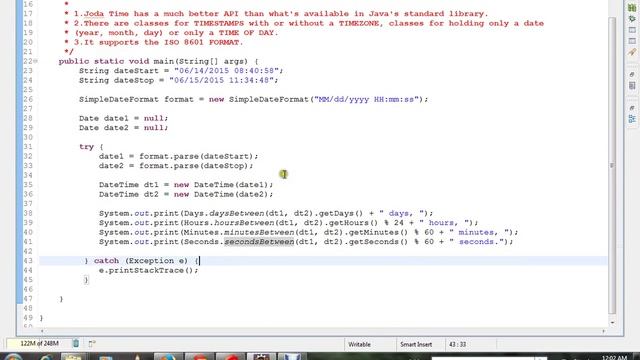The height and width of the screenshot is (360, 640).
Task: Click the 'Smart Insert' status bar entry
Action: point(416,344)
